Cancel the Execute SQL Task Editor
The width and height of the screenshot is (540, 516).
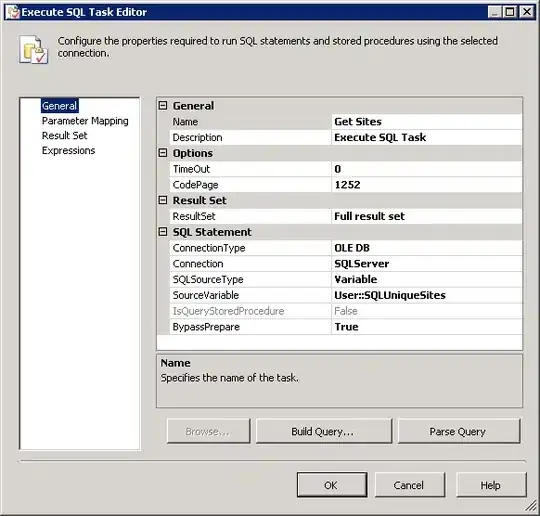coord(409,485)
